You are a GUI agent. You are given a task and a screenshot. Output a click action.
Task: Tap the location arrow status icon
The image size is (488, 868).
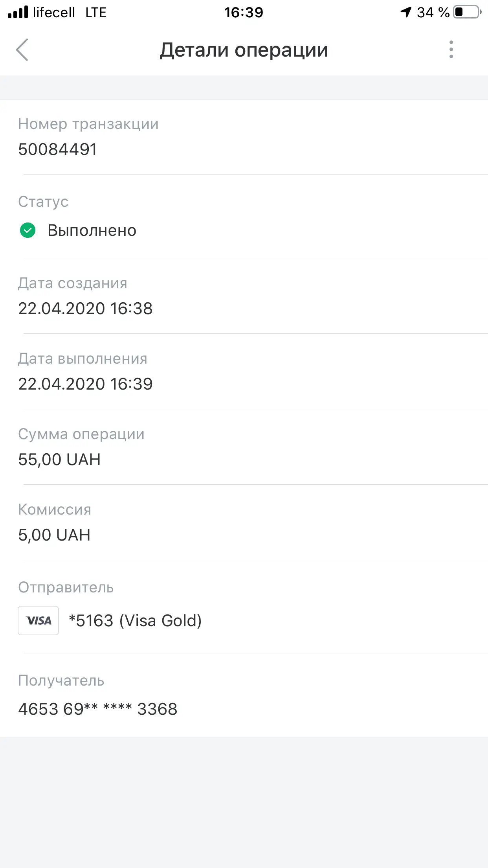pos(406,12)
